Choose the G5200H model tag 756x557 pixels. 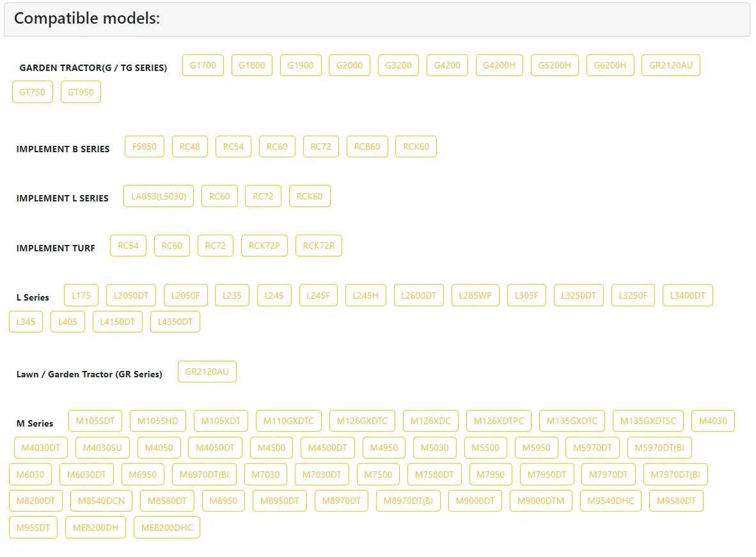tap(555, 66)
